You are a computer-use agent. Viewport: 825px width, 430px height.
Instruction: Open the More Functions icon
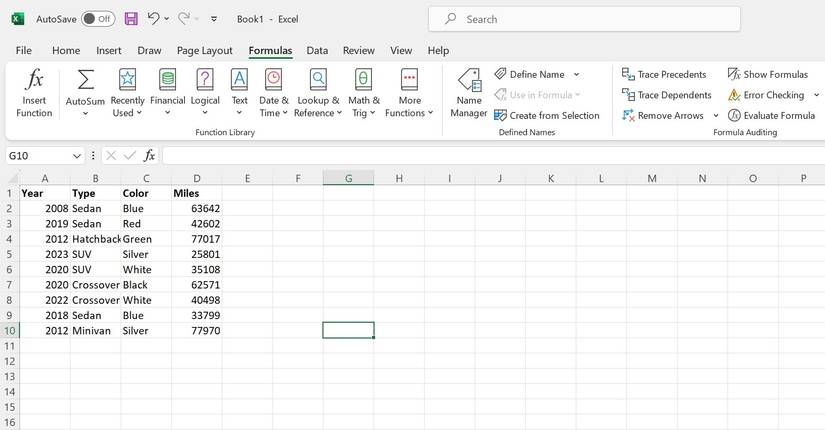coord(409,79)
